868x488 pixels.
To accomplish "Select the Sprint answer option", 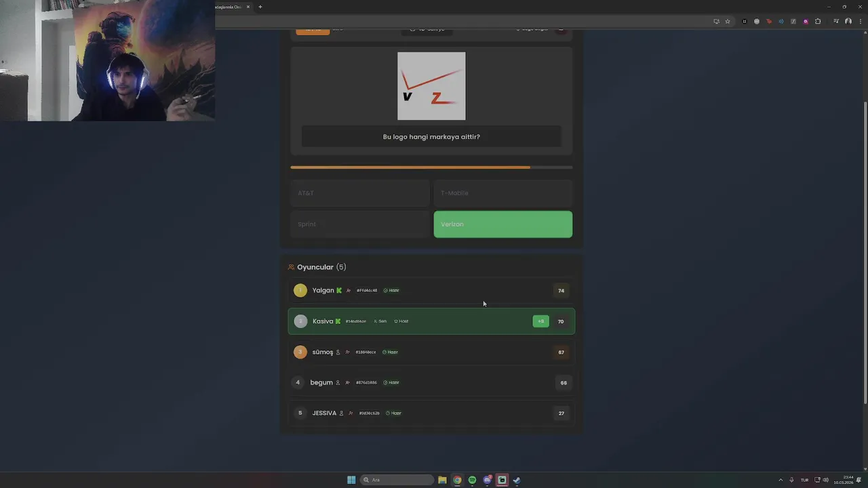I will pos(359,224).
